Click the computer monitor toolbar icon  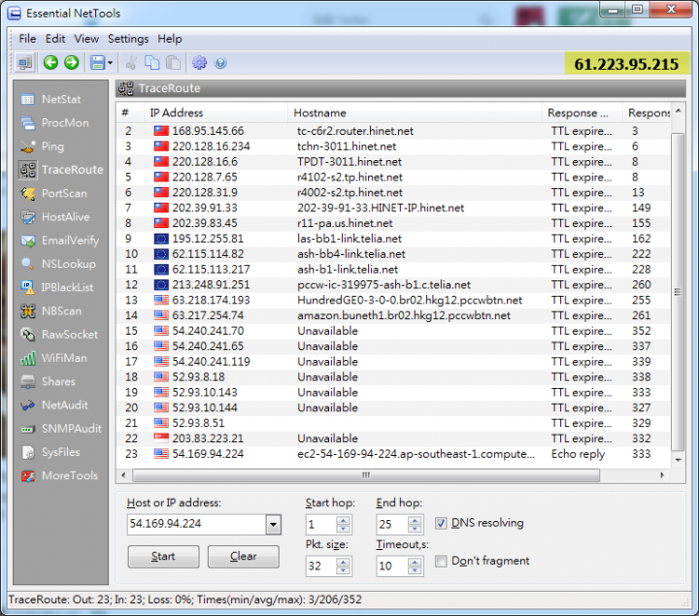(x=24, y=63)
